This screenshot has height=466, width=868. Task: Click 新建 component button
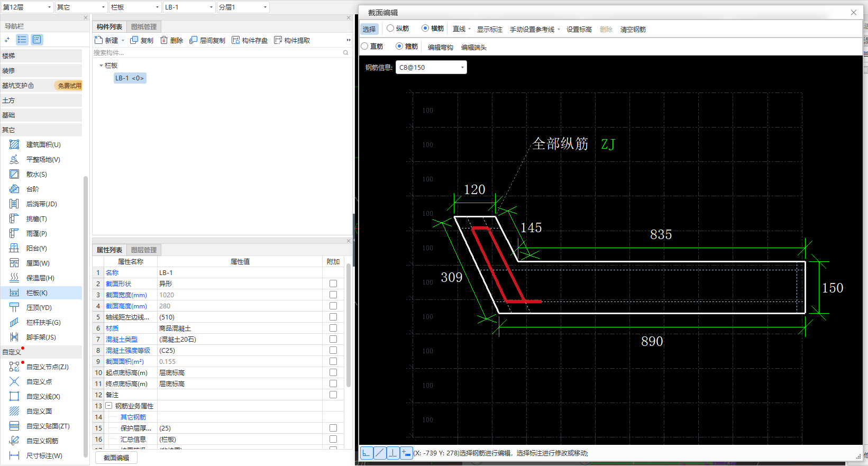[106, 40]
